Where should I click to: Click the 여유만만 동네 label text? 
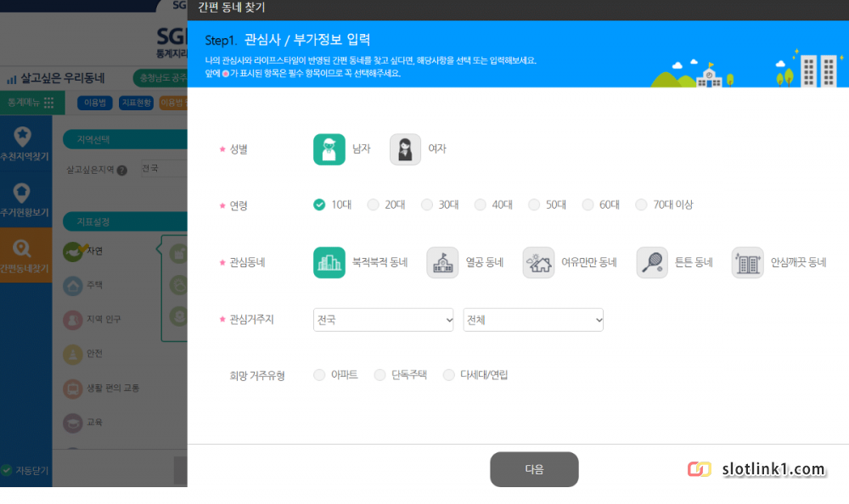point(589,262)
